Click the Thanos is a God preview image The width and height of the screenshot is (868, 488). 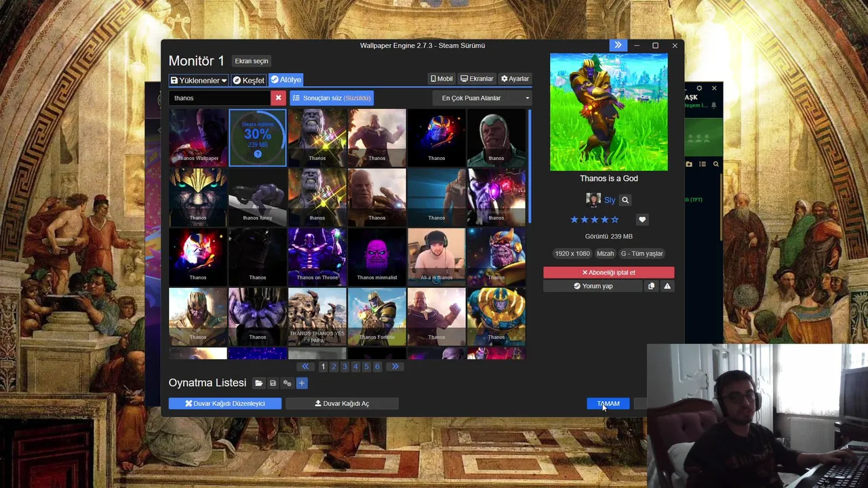609,113
